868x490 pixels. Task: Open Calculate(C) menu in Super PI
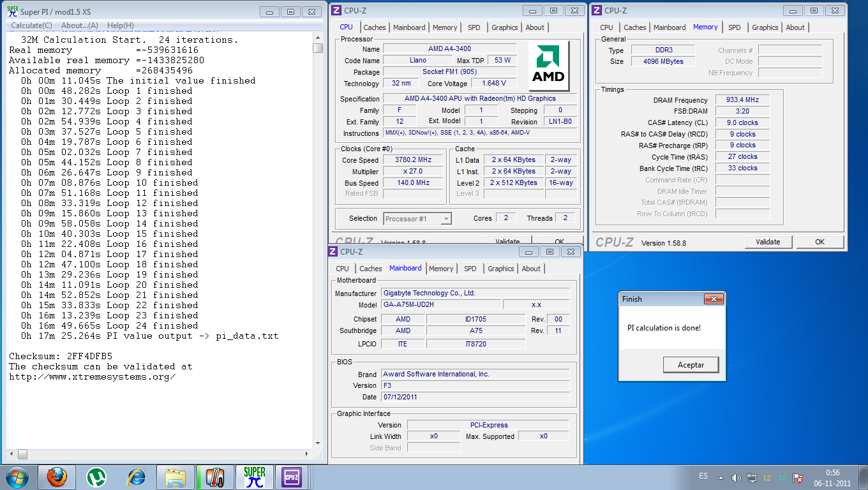click(31, 26)
